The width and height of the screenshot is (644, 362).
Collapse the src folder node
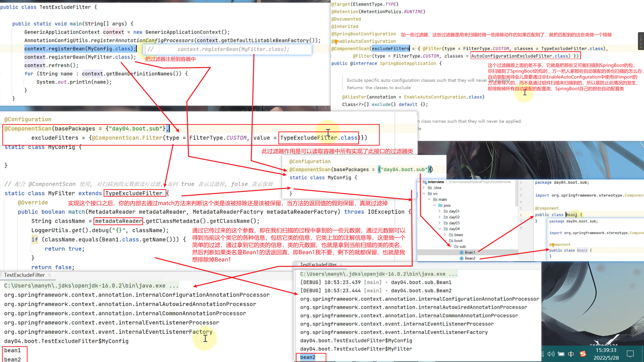click(424, 194)
